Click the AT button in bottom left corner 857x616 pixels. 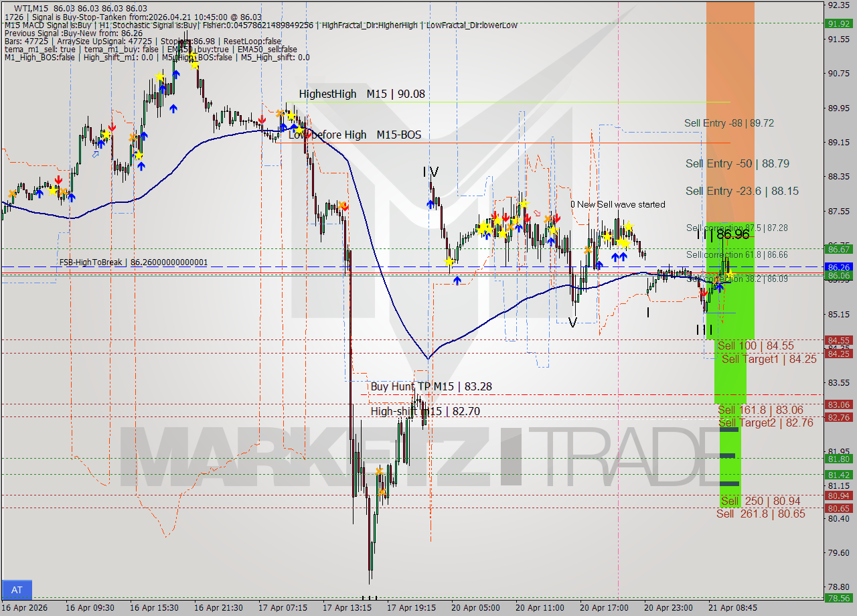[x=16, y=590]
